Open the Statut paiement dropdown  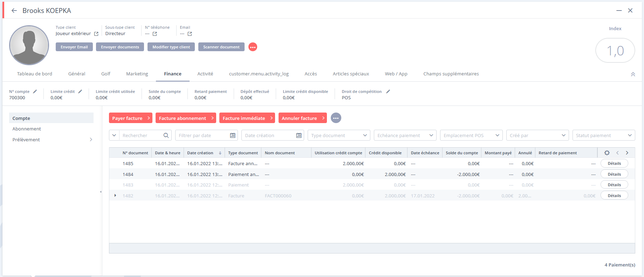point(604,135)
